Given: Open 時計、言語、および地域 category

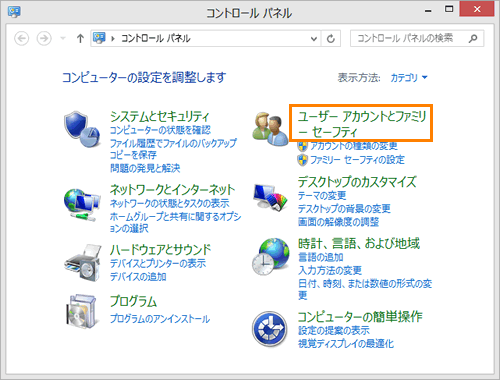Looking at the screenshot, I should pyautogui.click(x=359, y=243).
